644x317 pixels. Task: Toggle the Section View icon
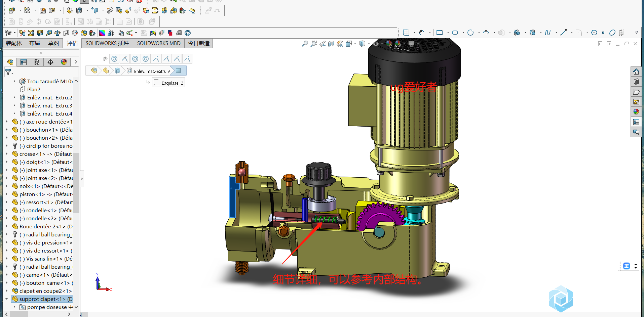(x=331, y=44)
